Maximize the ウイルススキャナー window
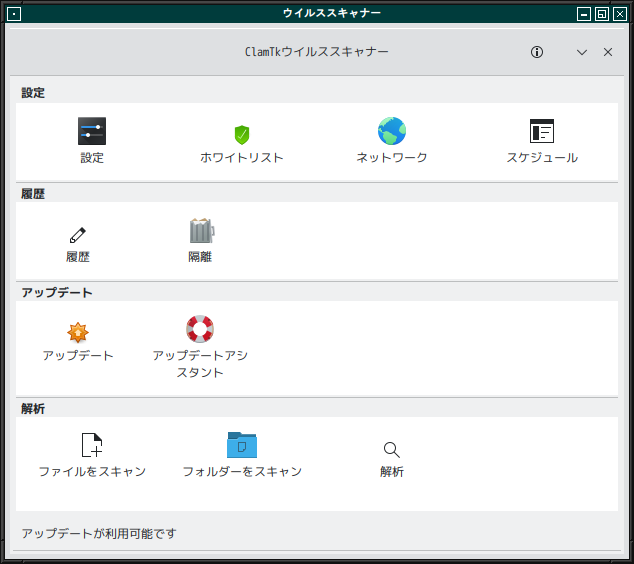634x564 pixels. coord(602,14)
